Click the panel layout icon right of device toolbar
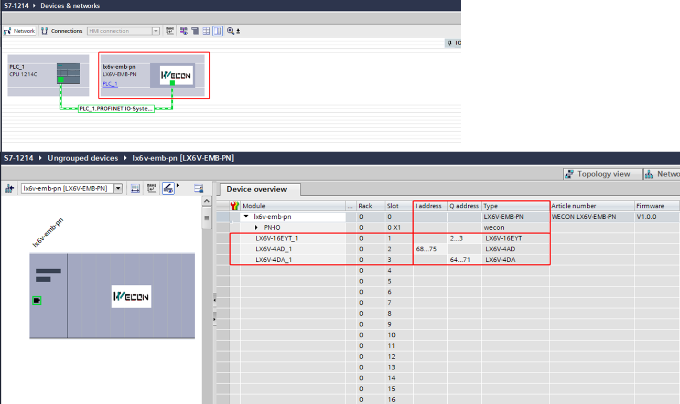The image size is (680, 404). 198,188
